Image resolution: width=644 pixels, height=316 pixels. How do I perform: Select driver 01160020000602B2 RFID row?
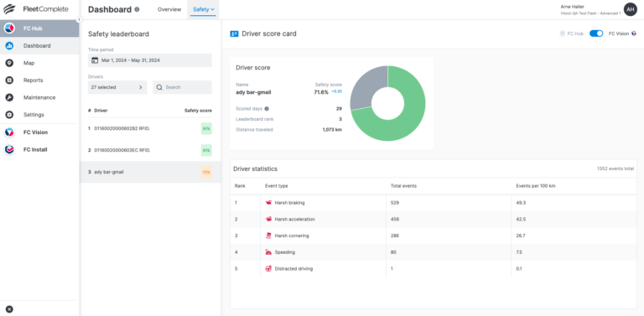150,128
